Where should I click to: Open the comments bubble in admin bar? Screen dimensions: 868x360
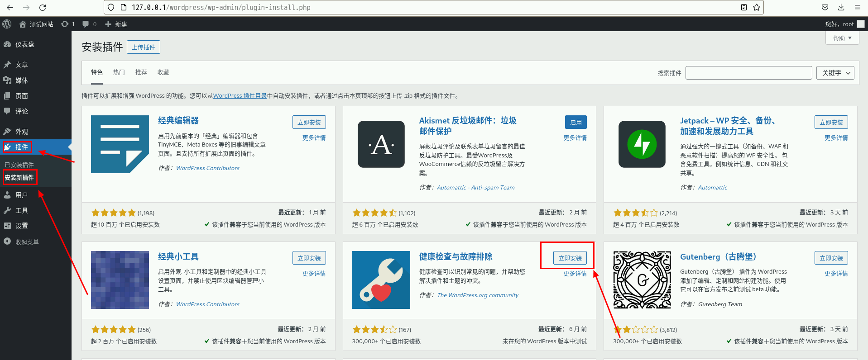(89, 24)
